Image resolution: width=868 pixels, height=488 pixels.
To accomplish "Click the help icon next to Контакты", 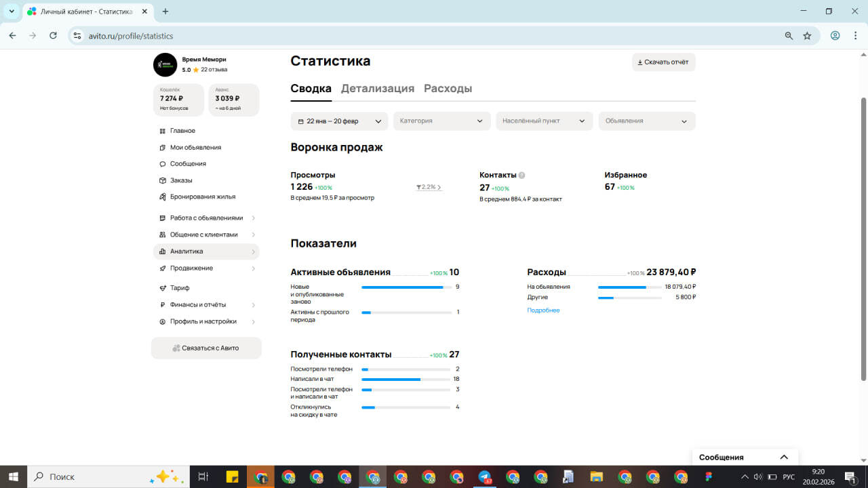I will pos(521,175).
